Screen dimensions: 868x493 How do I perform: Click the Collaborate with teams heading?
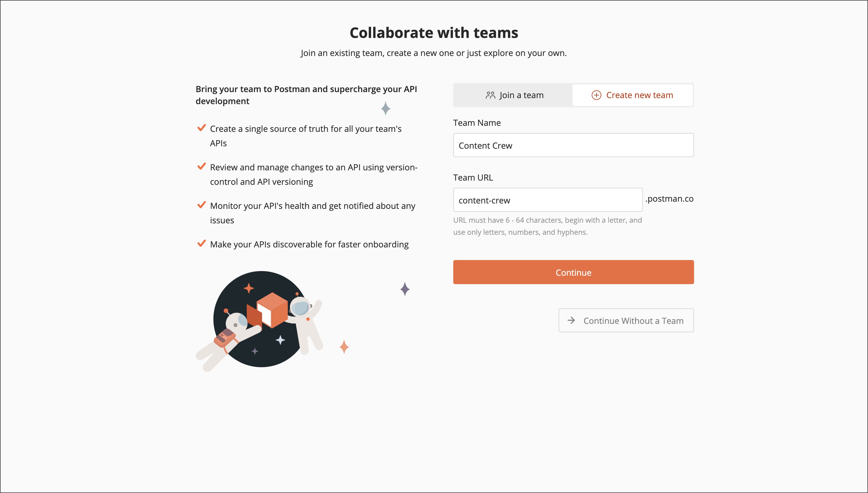[x=434, y=33]
